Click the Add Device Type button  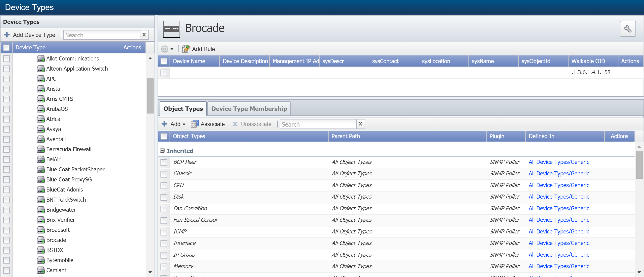point(30,35)
